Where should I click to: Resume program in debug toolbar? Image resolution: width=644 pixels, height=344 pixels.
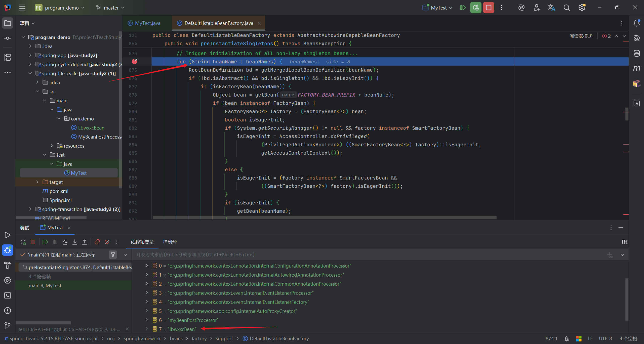[45, 242]
